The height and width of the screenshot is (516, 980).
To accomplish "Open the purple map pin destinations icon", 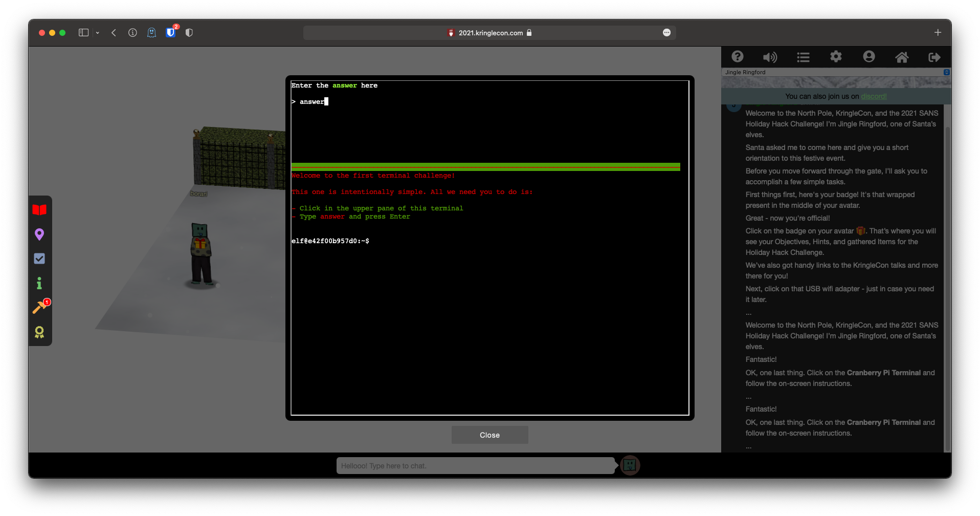I will tap(39, 234).
